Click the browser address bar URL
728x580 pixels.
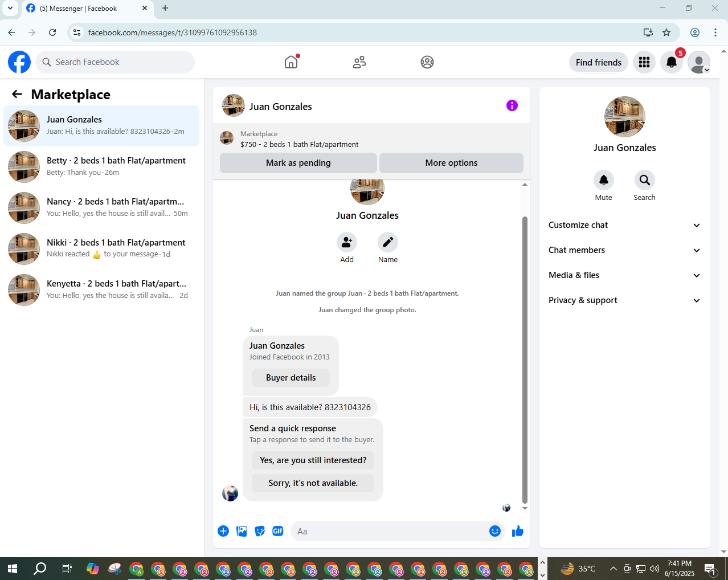173,32
